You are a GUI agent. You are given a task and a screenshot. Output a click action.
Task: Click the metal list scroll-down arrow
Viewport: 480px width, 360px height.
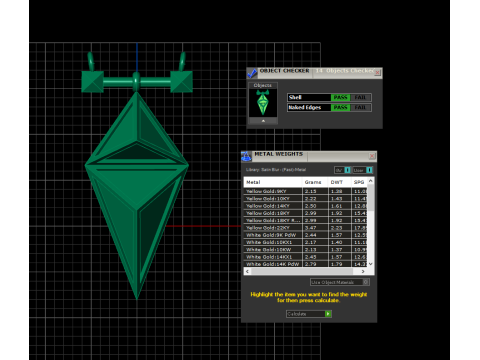tap(370, 264)
